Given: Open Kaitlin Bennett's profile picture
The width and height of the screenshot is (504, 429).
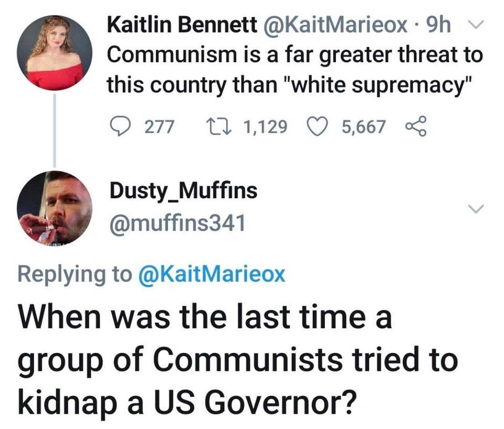Looking at the screenshot, I should click(55, 53).
